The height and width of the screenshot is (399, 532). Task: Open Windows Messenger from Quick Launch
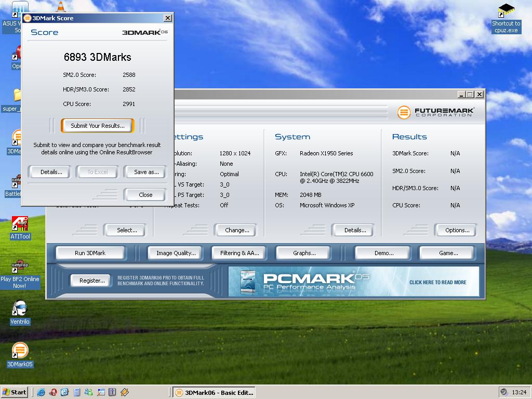88,392
